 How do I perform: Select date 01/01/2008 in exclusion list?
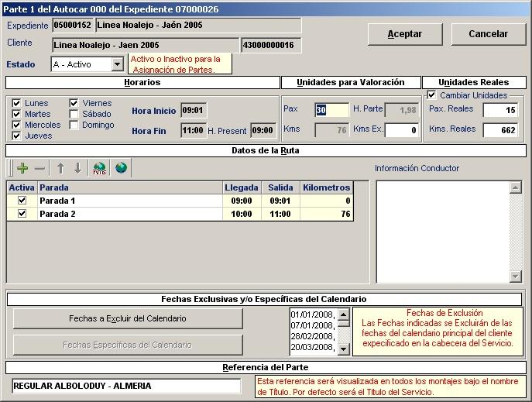tap(313, 314)
